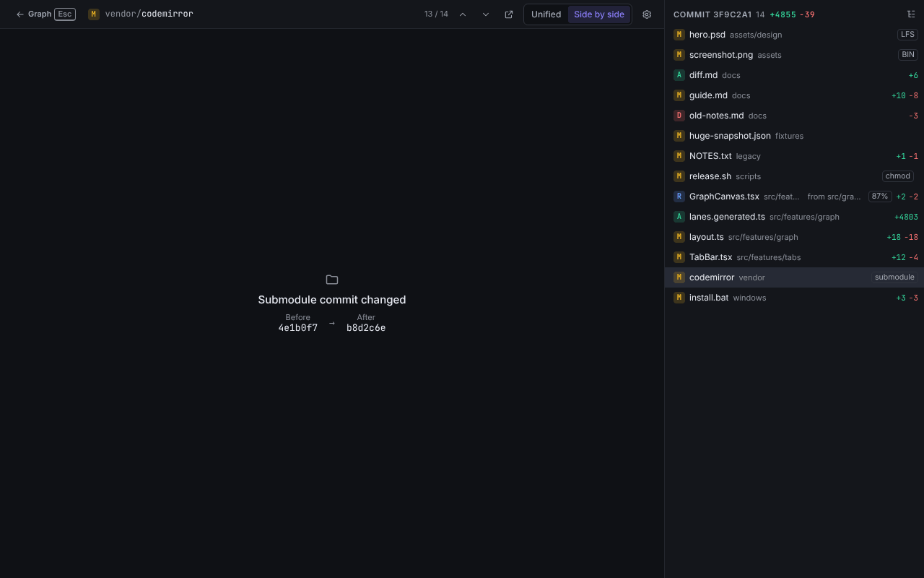This screenshot has width=924, height=578.
Task: Select hero.psd file row
Action: point(794,35)
